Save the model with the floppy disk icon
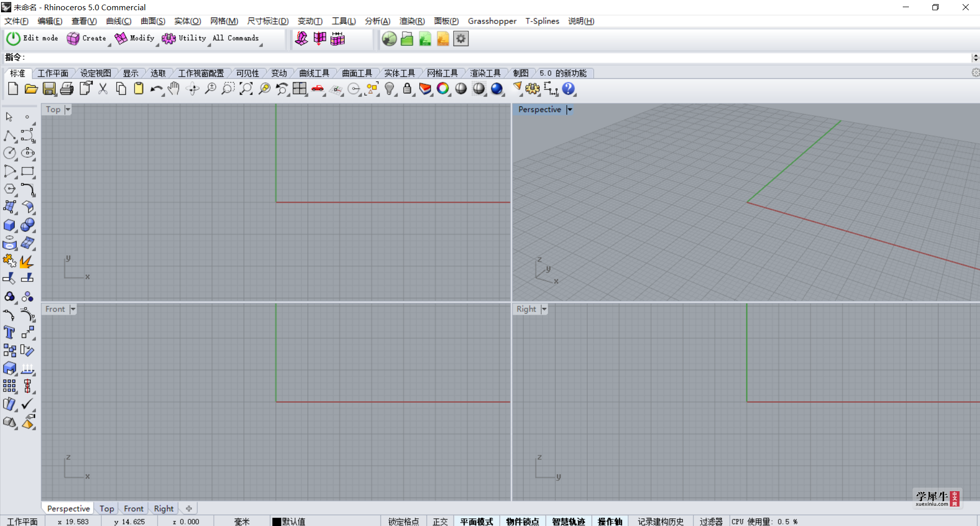 coord(49,89)
